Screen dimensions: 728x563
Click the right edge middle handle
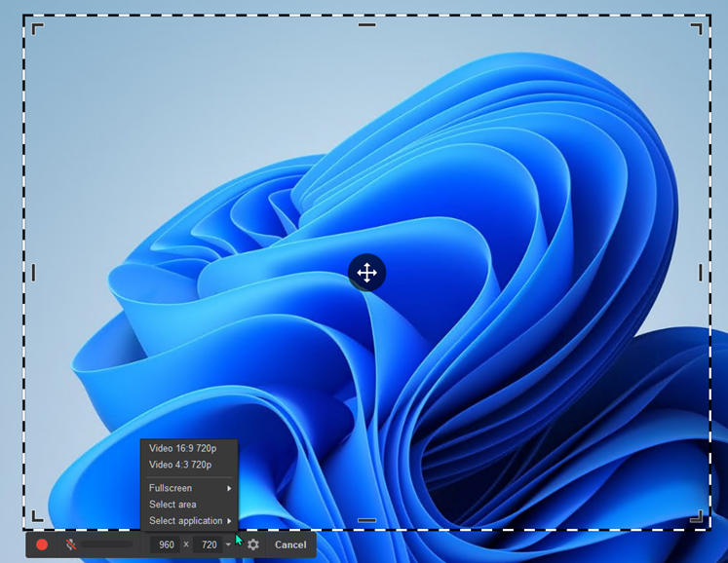tap(700, 273)
